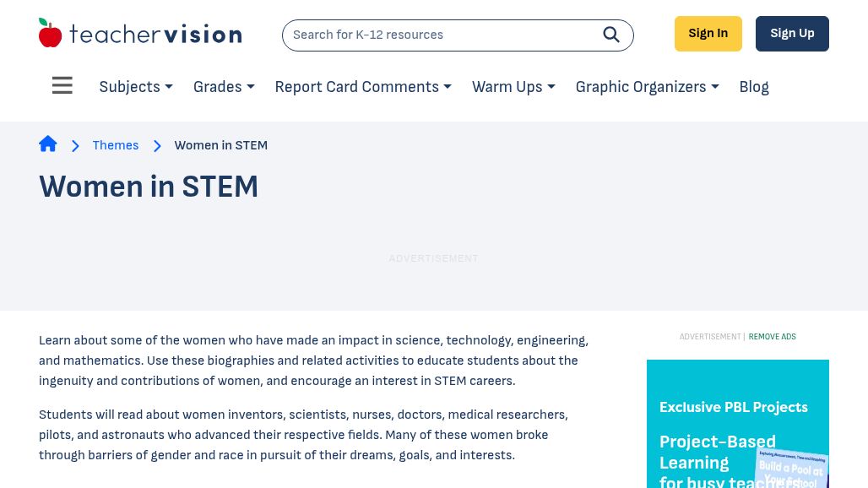The width and height of the screenshot is (868, 488).
Task: Open the Blog menu item
Action: pyautogui.click(x=754, y=87)
